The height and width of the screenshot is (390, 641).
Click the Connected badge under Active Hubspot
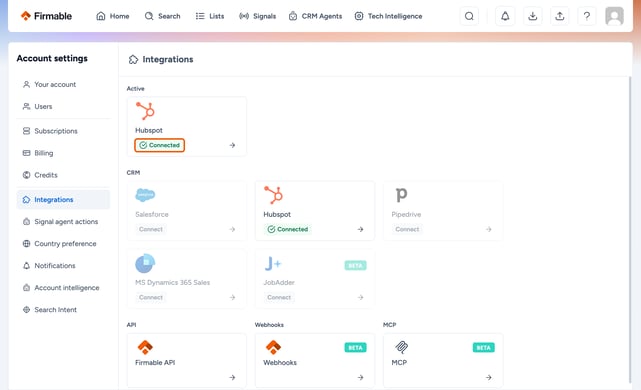click(x=159, y=145)
